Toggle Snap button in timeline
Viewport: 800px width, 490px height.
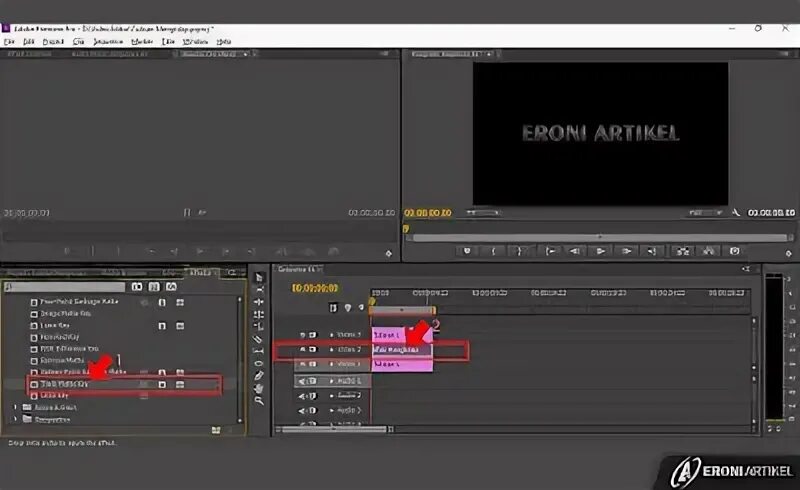point(333,308)
